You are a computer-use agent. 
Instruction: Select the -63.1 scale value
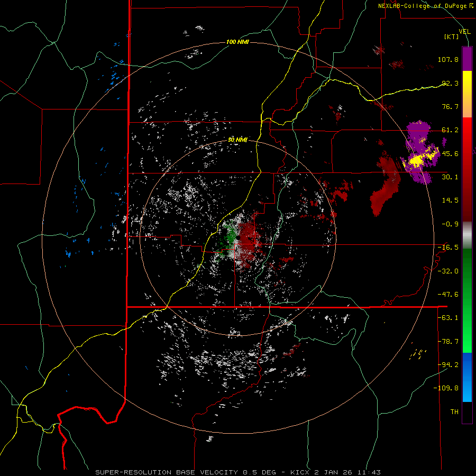click(x=448, y=318)
